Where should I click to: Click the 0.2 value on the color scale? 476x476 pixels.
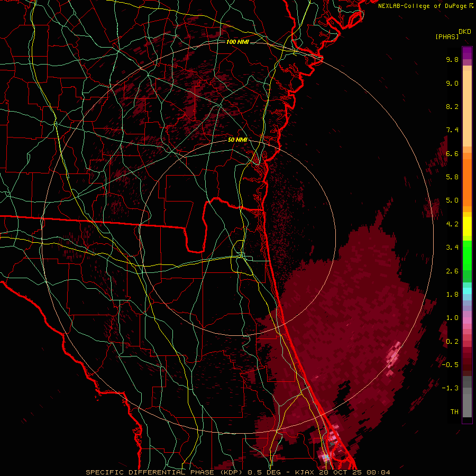[452, 342]
